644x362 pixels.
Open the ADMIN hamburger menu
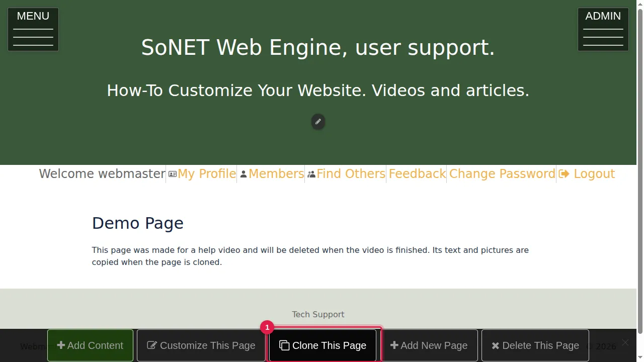603,30
